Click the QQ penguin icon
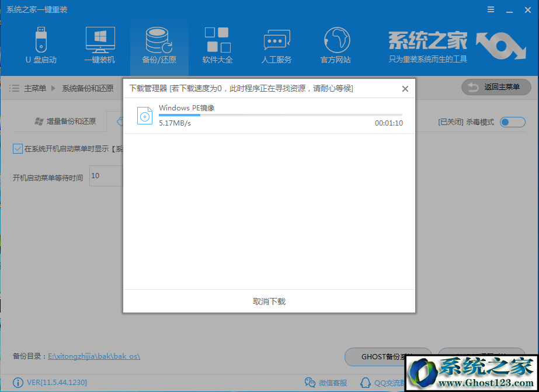Image resolution: width=539 pixels, height=392 pixels. [366, 383]
